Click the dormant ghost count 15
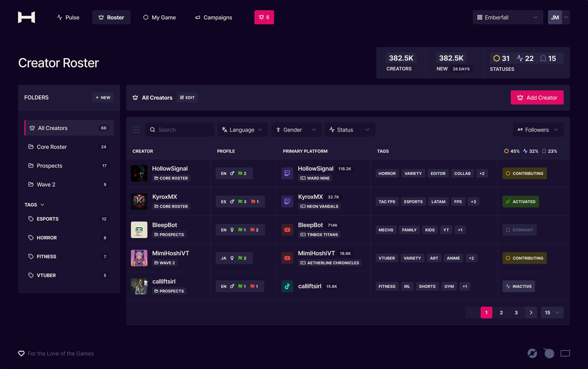 (548, 58)
